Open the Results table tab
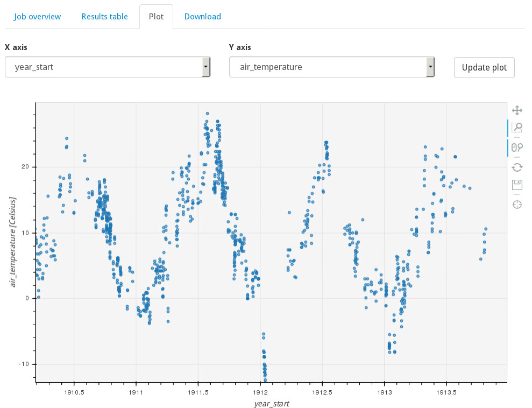The width and height of the screenshot is (532, 408). (x=104, y=17)
